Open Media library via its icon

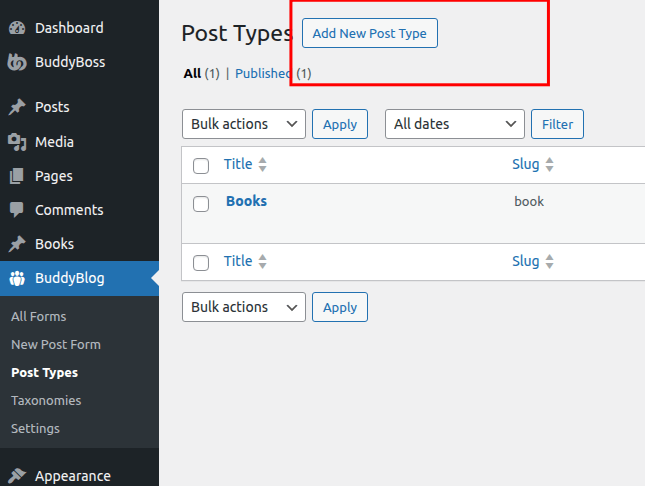pyautogui.click(x=17, y=142)
